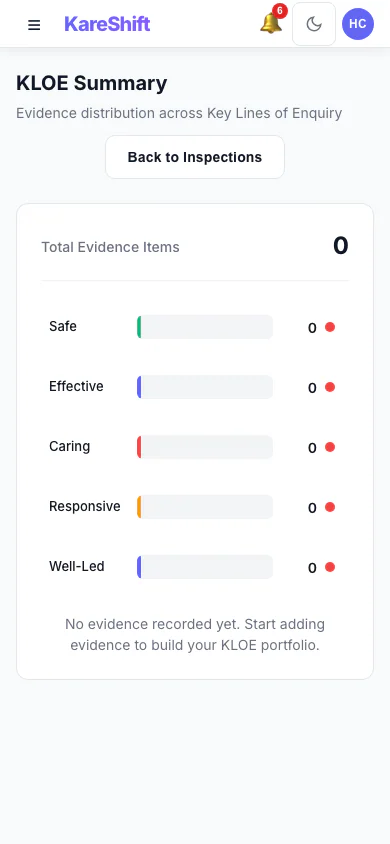The height and width of the screenshot is (844, 390).
Task: Select the Responsive progress bar
Action: [205, 507]
